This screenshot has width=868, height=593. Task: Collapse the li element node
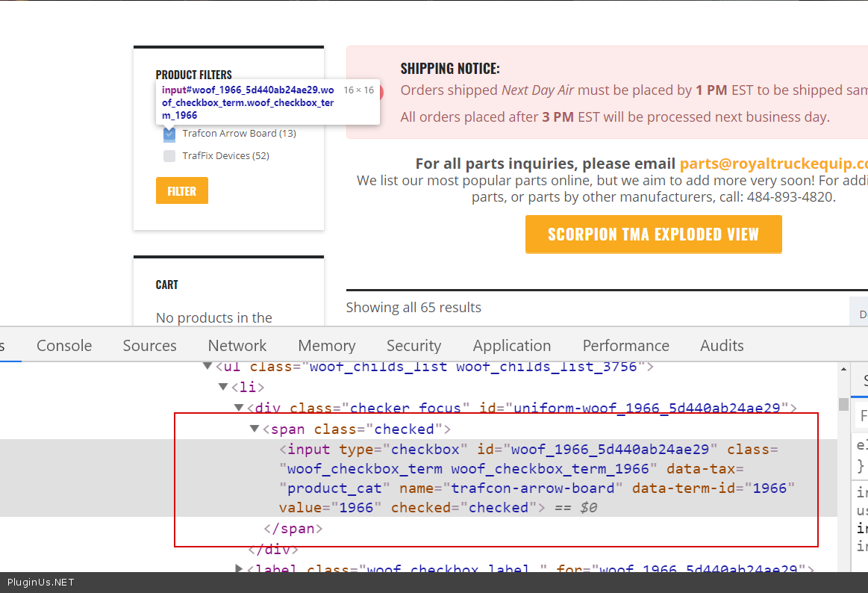click(223, 387)
